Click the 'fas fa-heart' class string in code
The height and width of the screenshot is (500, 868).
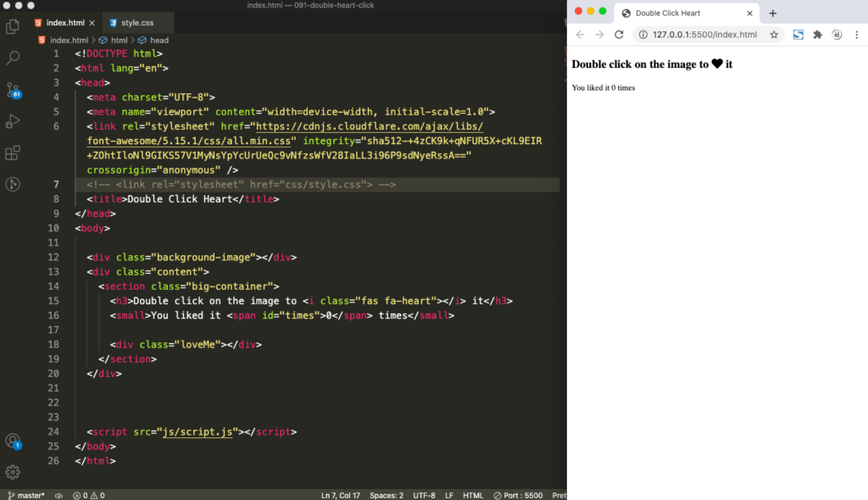point(397,301)
